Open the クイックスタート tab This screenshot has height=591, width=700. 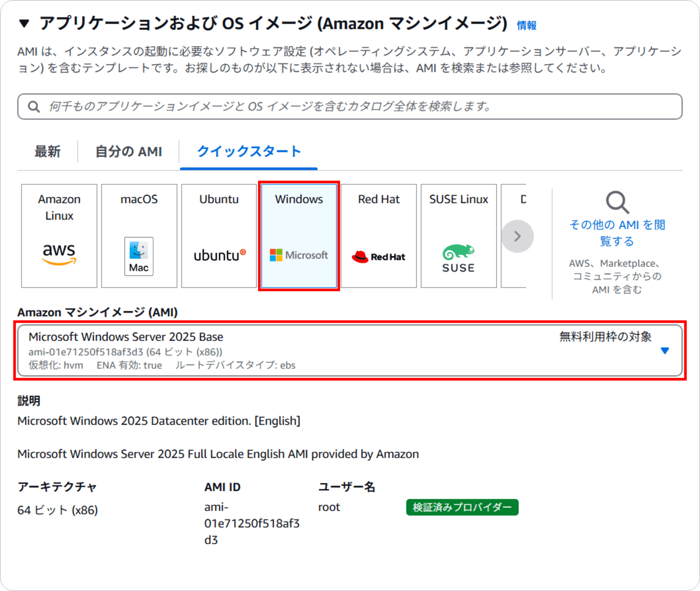click(249, 152)
